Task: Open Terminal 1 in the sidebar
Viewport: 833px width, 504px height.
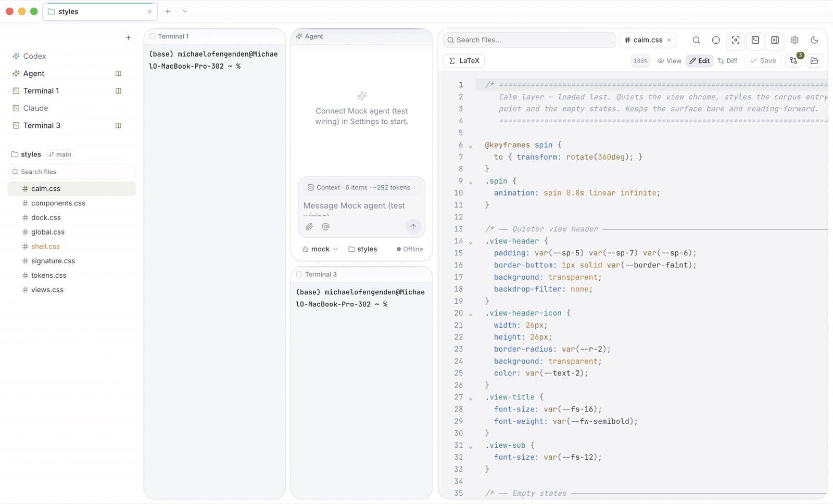Action: [x=41, y=91]
